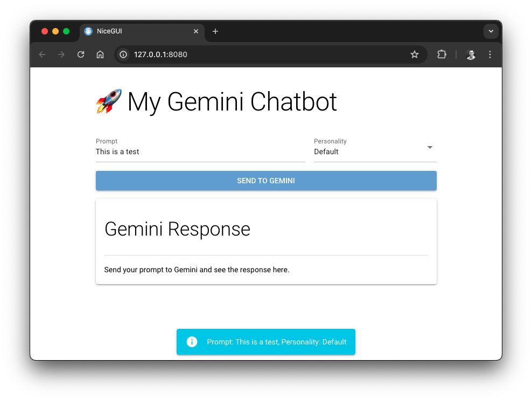The height and width of the screenshot is (400, 532).
Task: Open Chrome's three-dot menu
Action: (x=490, y=54)
